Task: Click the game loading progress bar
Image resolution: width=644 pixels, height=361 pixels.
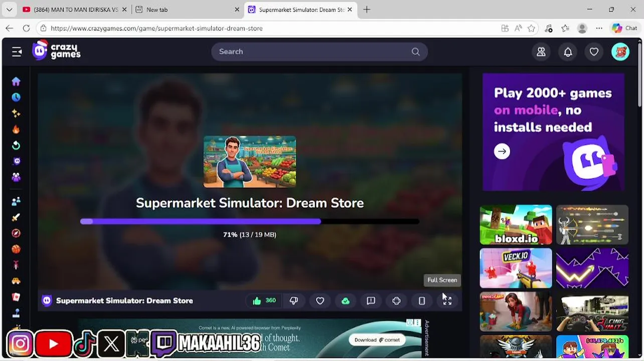Action: click(x=250, y=222)
